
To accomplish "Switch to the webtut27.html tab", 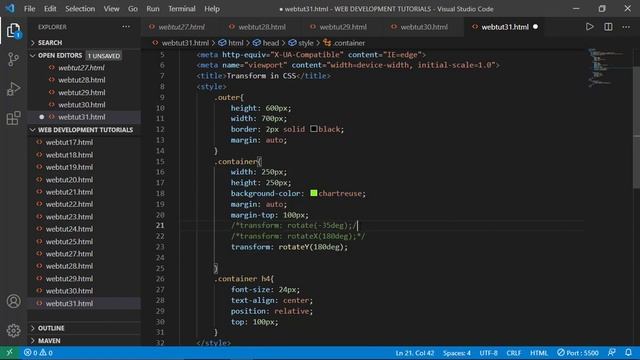I will tap(181, 27).
